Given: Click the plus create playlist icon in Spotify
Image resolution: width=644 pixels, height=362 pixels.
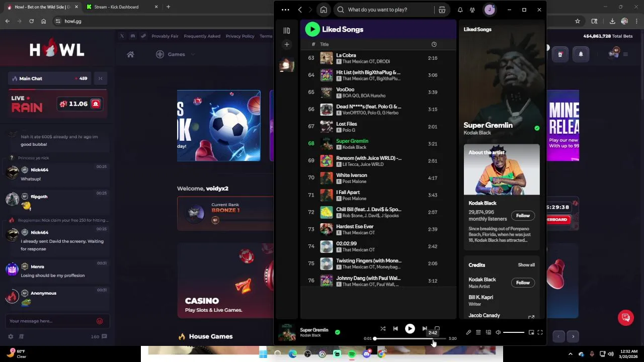Looking at the screenshot, I should (x=287, y=44).
